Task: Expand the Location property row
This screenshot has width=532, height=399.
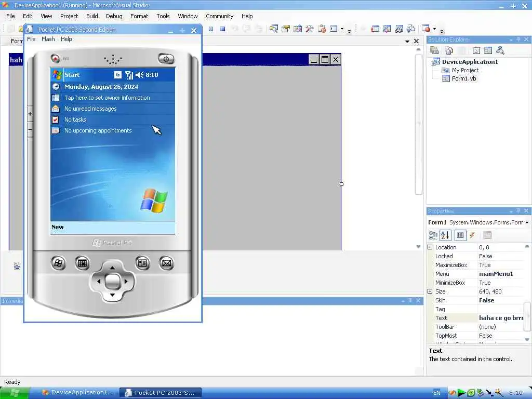Action: coord(430,247)
